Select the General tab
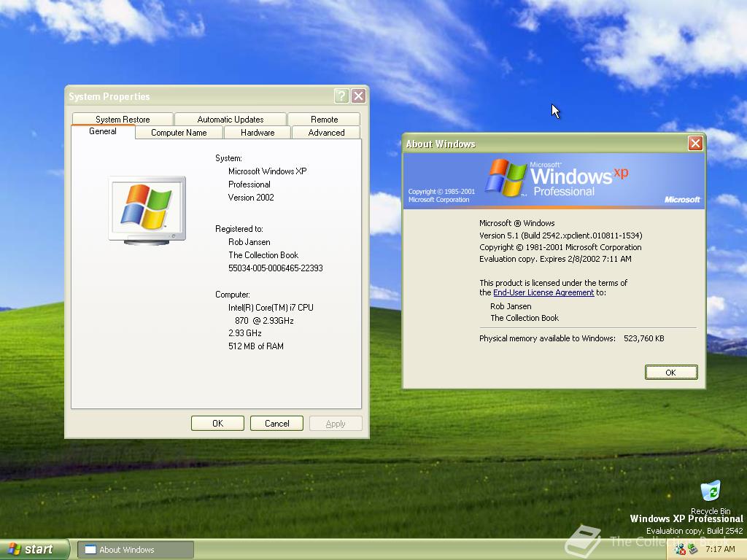 (103, 131)
